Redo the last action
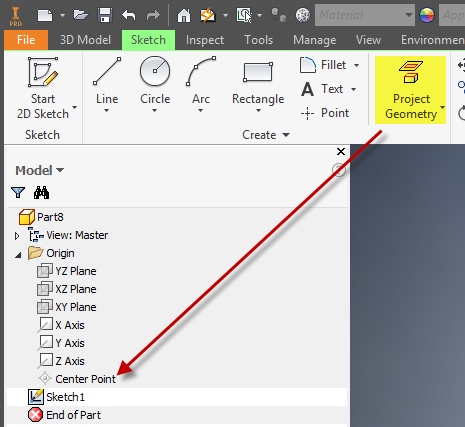This screenshot has width=465, height=427. (x=153, y=15)
